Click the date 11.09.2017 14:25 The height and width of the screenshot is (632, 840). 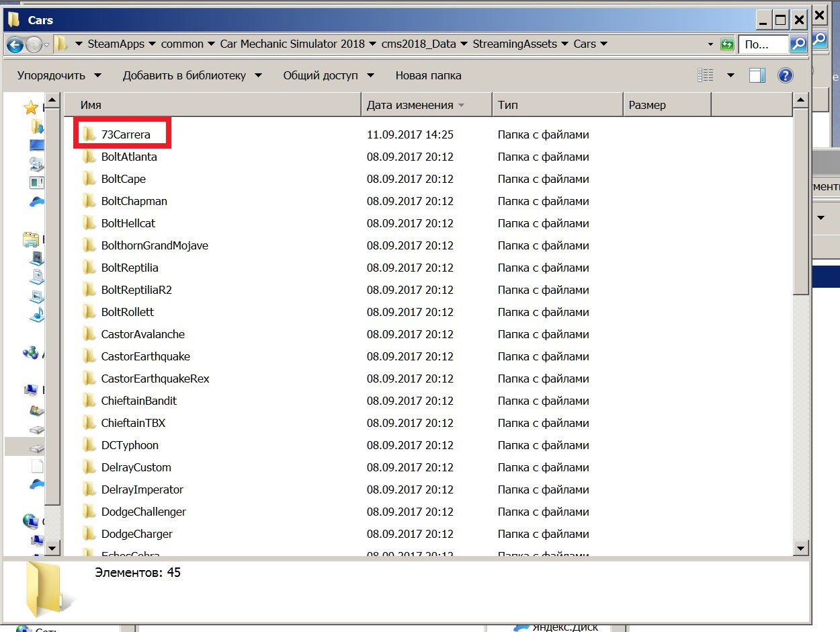[x=410, y=134]
